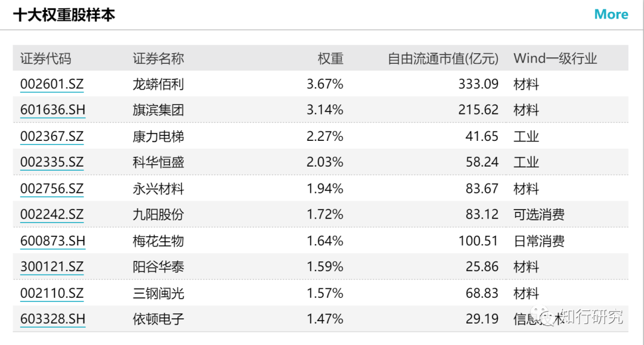This screenshot has height=345, width=644.
Task: Select the 龙蟒佰利 stock name cell
Action: (x=158, y=84)
